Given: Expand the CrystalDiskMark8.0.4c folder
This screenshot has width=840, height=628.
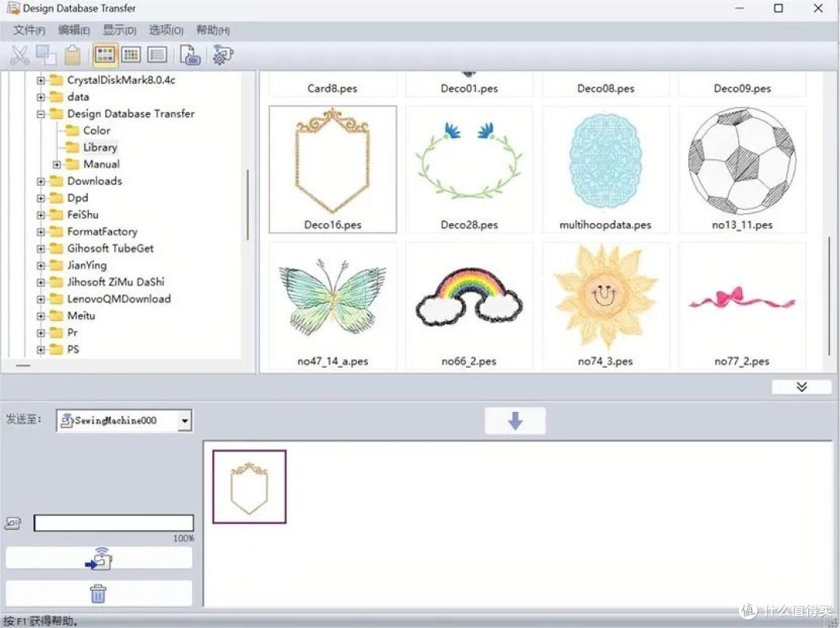Looking at the screenshot, I should (40, 80).
